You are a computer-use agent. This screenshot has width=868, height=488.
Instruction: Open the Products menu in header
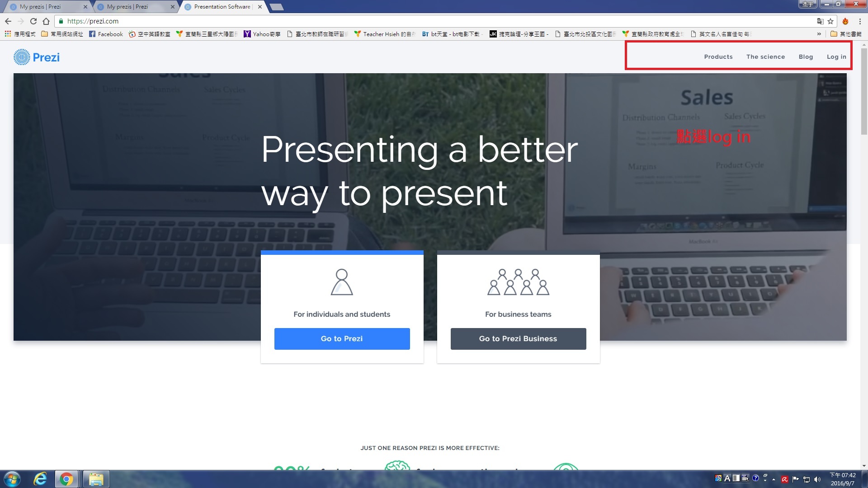718,57
